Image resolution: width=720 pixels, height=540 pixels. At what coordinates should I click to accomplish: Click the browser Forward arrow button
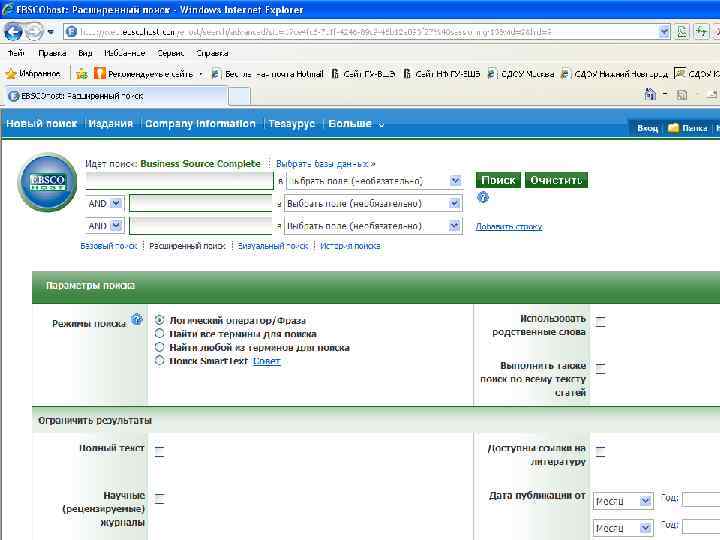tap(34, 32)
